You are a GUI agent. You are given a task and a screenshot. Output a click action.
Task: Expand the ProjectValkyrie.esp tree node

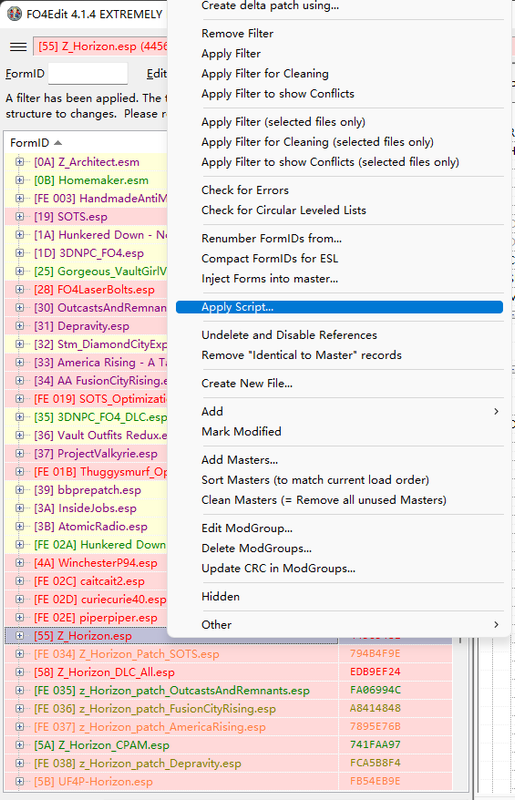(19, 454)
